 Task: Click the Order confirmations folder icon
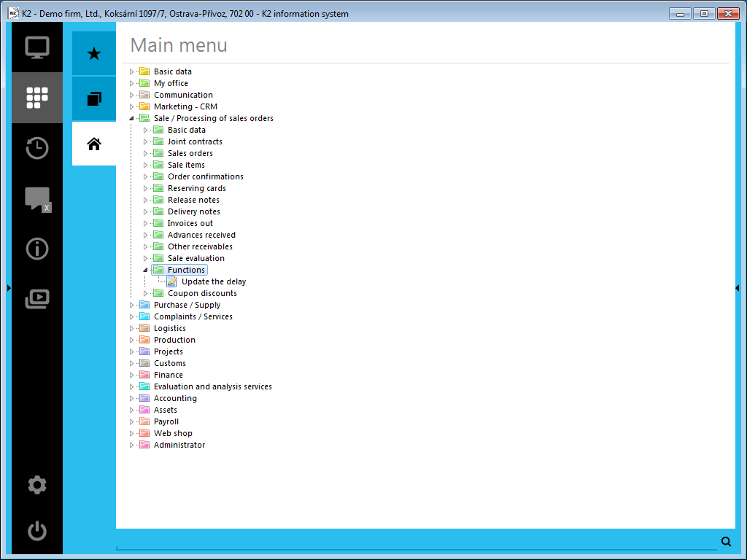[x=158, y=176]
